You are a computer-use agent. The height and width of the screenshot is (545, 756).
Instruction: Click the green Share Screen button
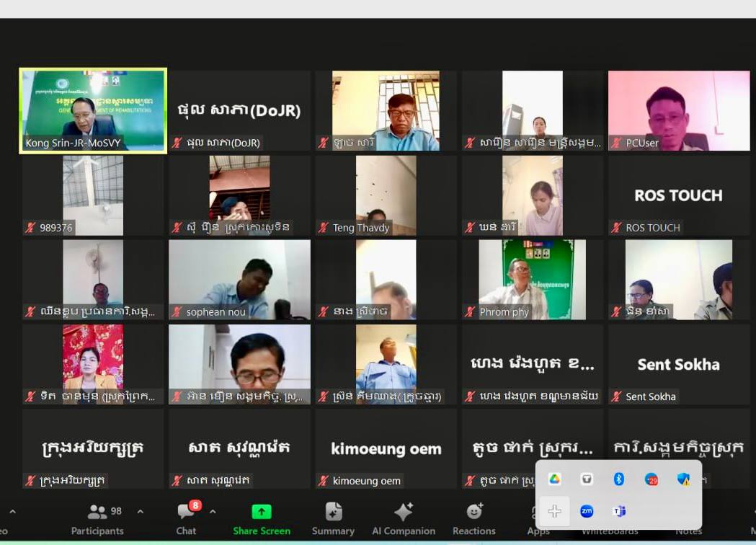pos(261,519)
